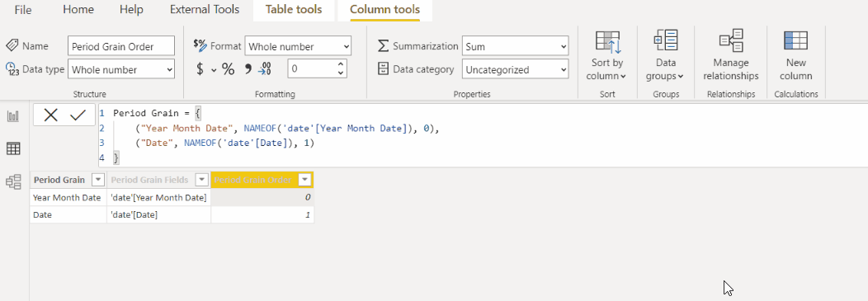Image resolution: width=868 pixels, height=301 pixels.
Task: Open Summarization dropdown showing Sum
Action: 516,46
